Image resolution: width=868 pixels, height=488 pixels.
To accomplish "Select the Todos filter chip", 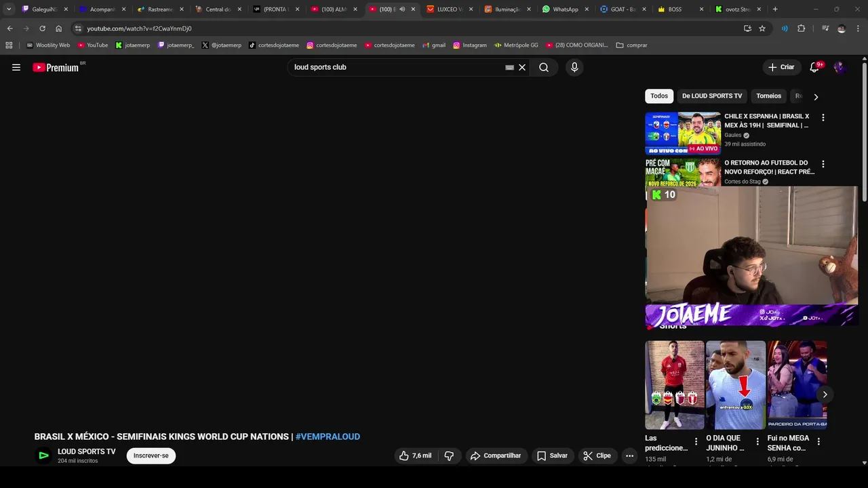I will (x=659, y=96).
